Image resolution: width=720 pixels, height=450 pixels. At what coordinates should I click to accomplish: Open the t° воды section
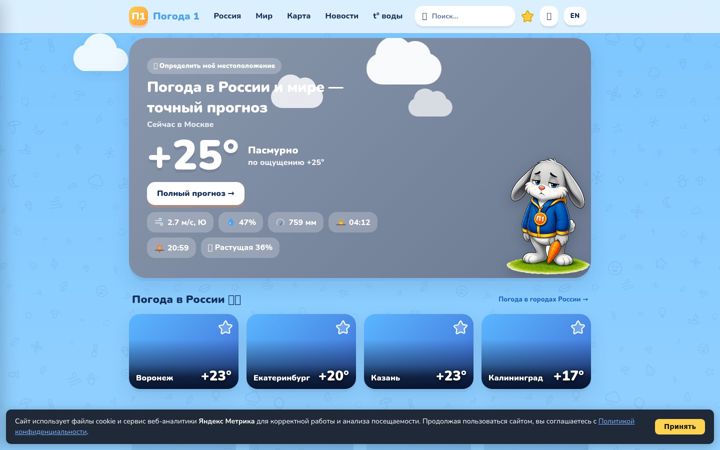(388, 16)
